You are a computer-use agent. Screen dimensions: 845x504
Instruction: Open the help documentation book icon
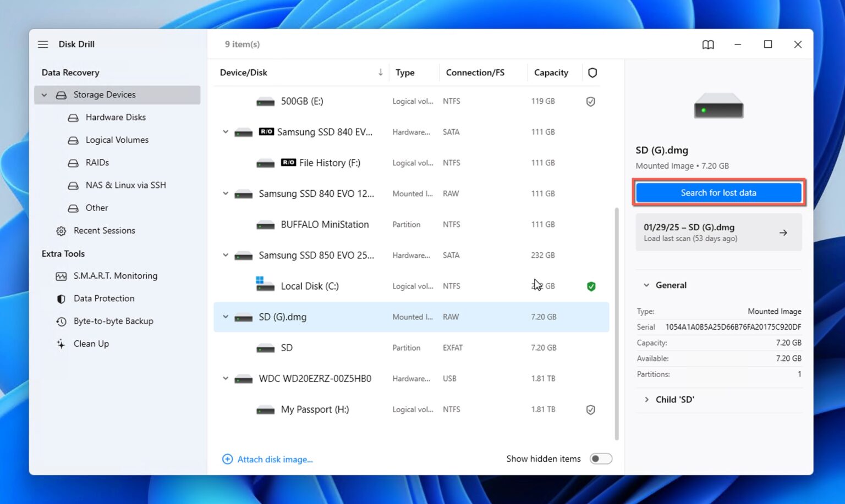[708, 44]
